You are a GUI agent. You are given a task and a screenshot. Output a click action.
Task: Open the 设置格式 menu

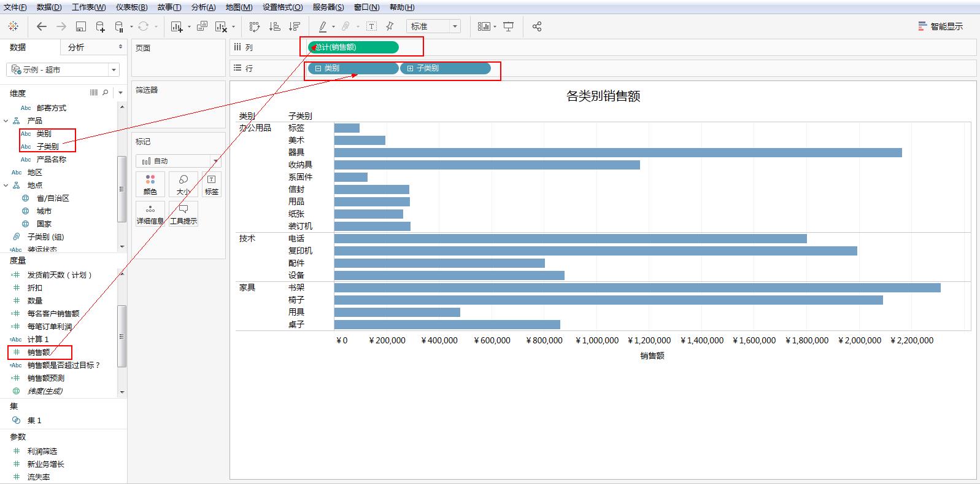[282, 7]
